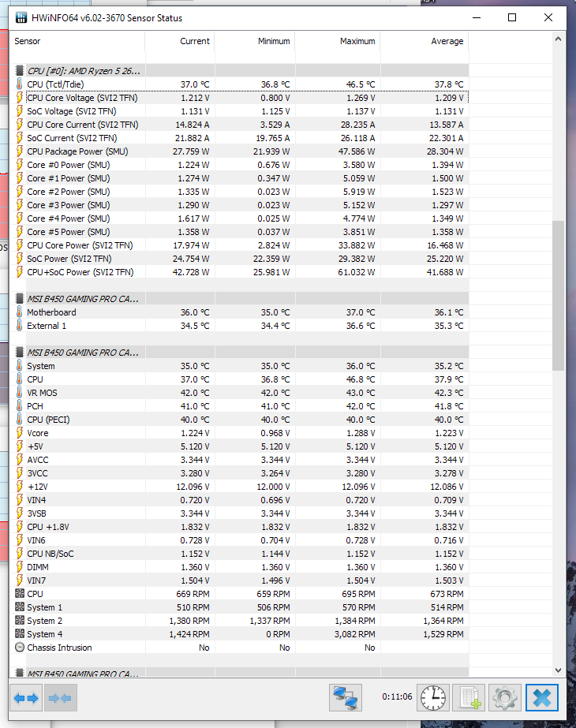Image resolution: width=576 pixels, height=728 pixels.
Task: Click the HWiNFO64 title bar app icon
Action: (21, 18)
